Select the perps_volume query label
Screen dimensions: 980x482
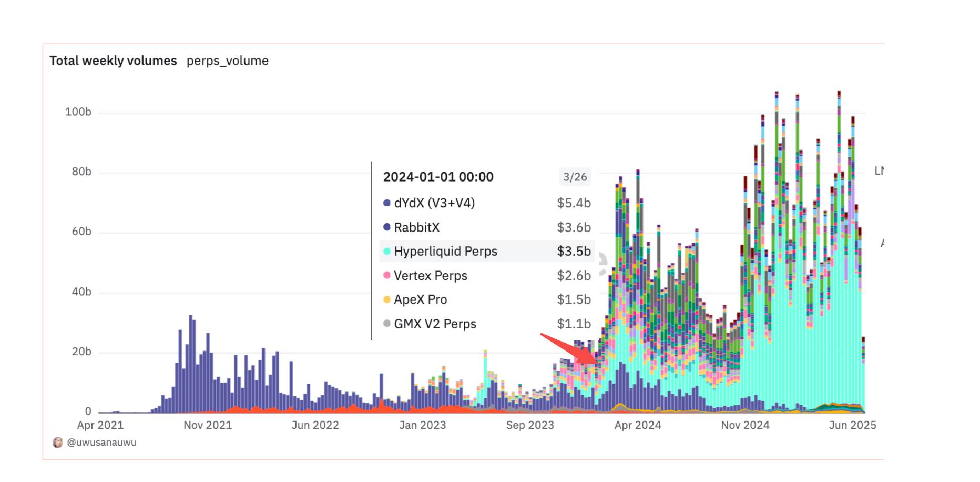[x=227, y=61]
